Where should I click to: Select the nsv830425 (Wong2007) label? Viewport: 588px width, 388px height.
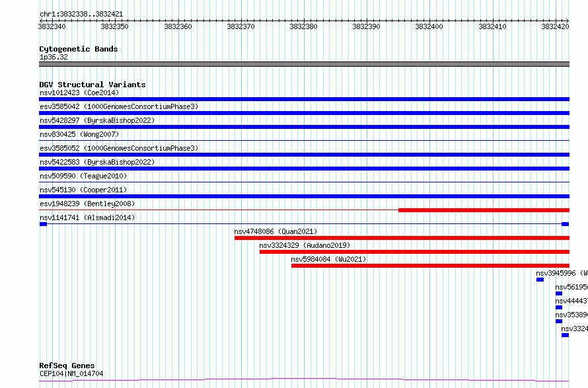tap(79, 134)
